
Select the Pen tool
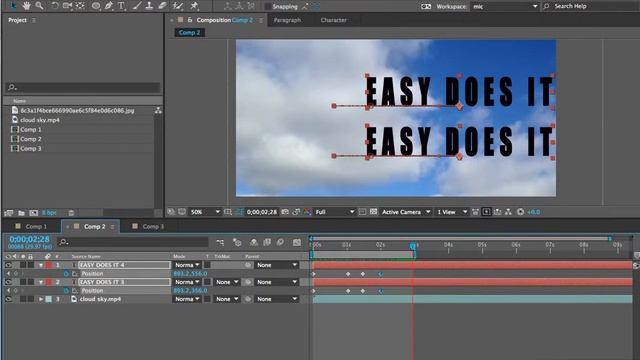coord(109,6)
